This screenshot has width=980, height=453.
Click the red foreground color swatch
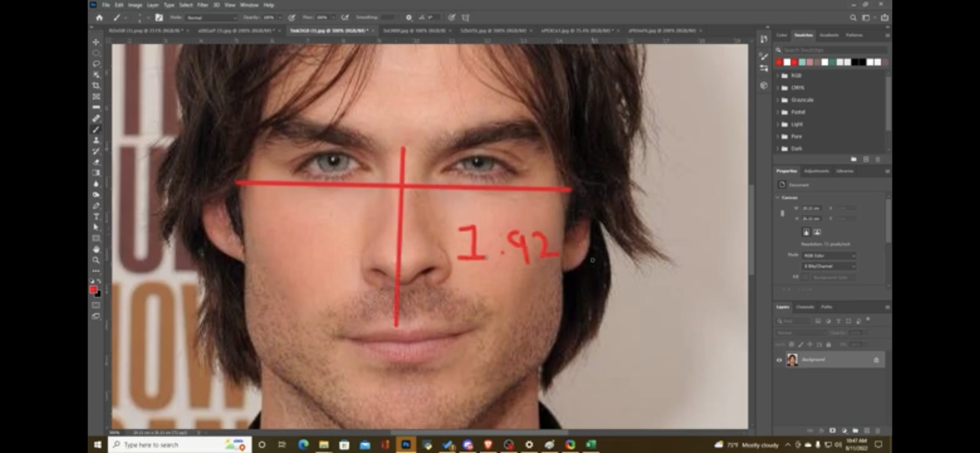(x=93, y=290)
